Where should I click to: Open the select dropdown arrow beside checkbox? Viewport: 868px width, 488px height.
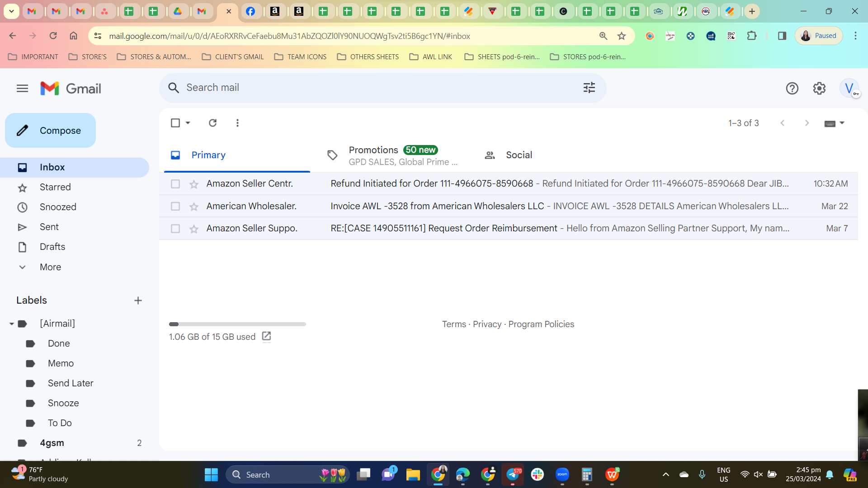[x=188, y=123]
